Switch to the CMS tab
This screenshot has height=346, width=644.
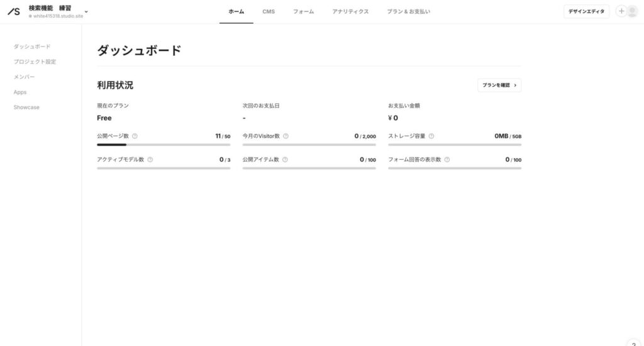pyautogui.click(x=269, y=11)
